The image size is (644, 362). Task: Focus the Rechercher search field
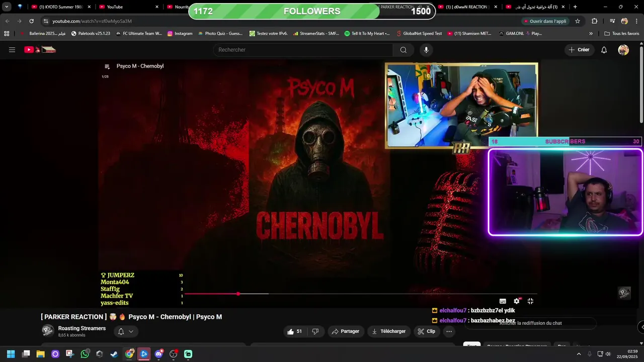pos(303,50)
